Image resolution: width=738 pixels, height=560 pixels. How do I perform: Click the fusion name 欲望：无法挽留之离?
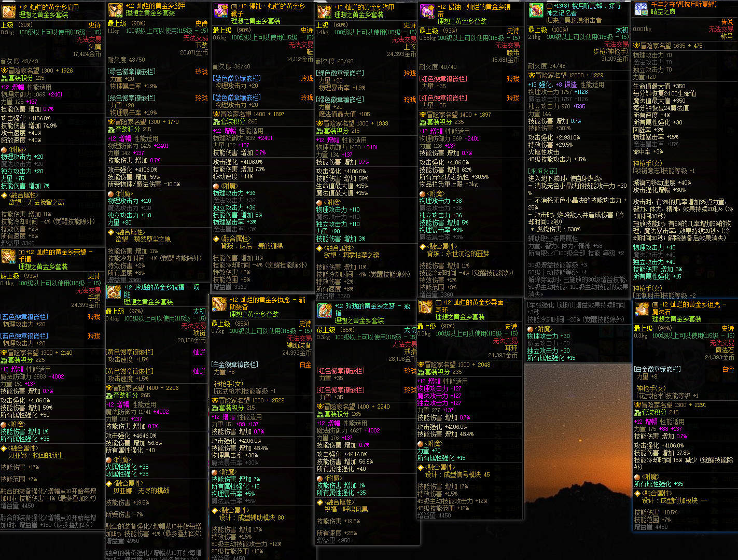click(37, 203)
